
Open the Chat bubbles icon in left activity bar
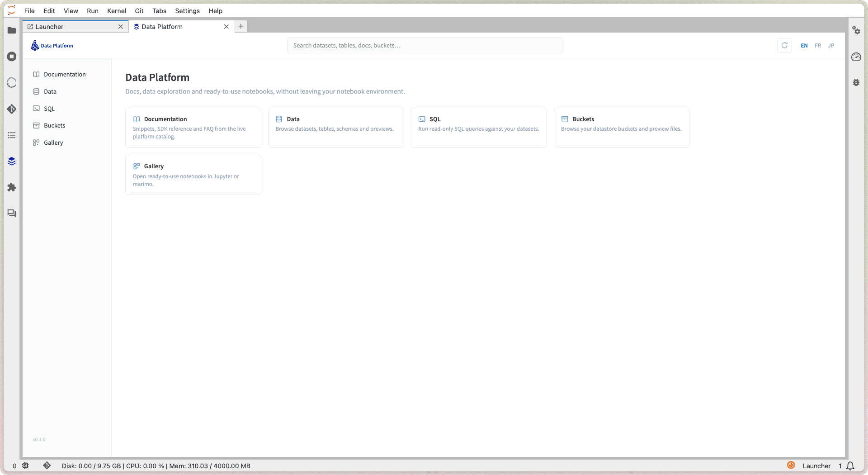[x=12, y=214]
